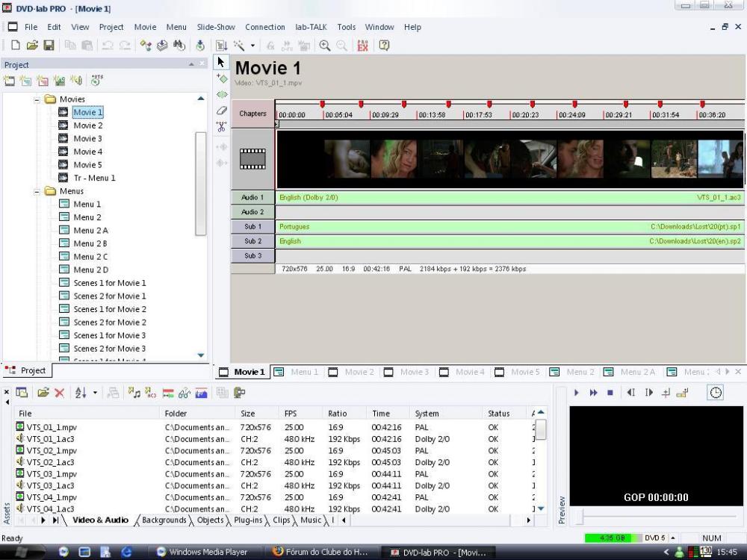Click the Zoom In magnifier icon
The image size is (747, 560).
tap(325, 46)
